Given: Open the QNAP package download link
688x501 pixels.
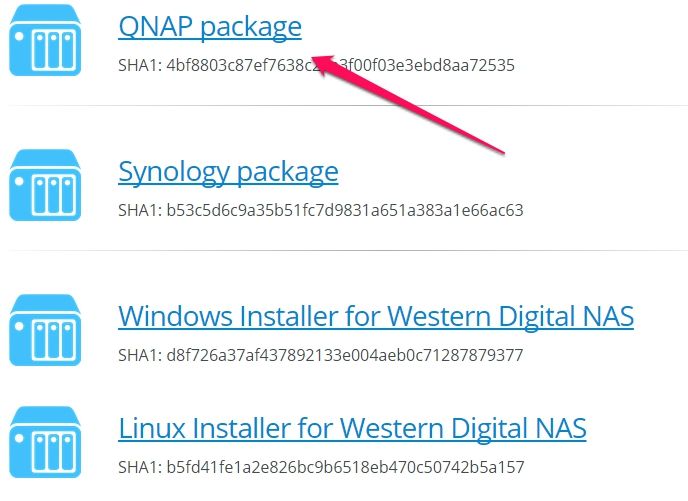Looking at the screenshot, I should point(210,27).
